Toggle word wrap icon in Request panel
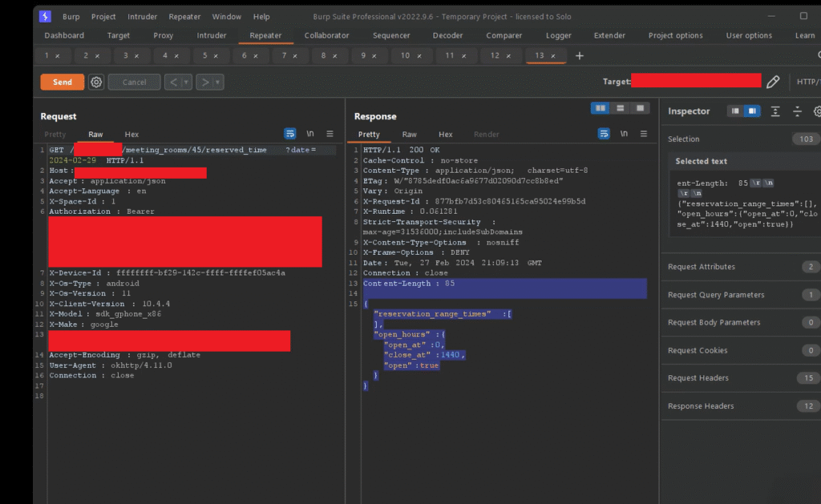Viewport: 821px width, 504px height. [x=290, y=134]
